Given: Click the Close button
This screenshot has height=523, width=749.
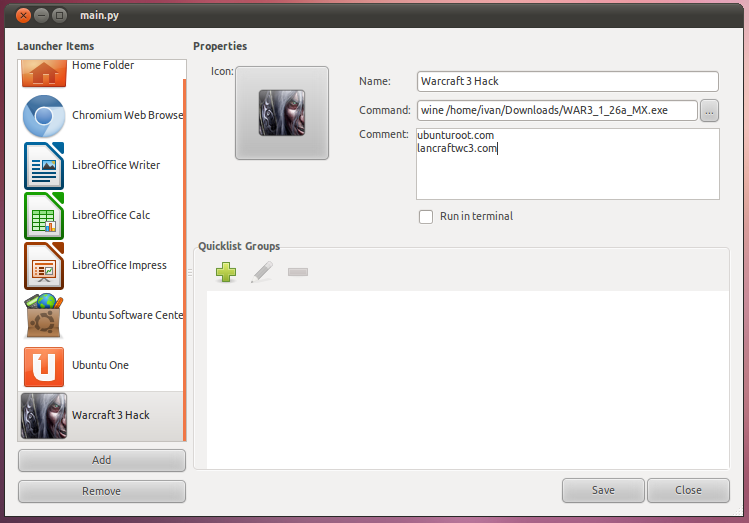Looking at the screenshot, I should tap(688, 491).
